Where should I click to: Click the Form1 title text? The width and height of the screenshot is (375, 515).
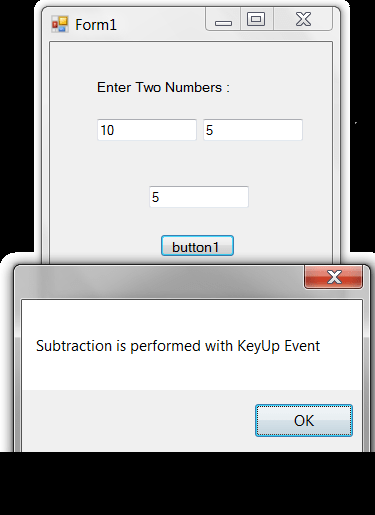tap(96, 25)
